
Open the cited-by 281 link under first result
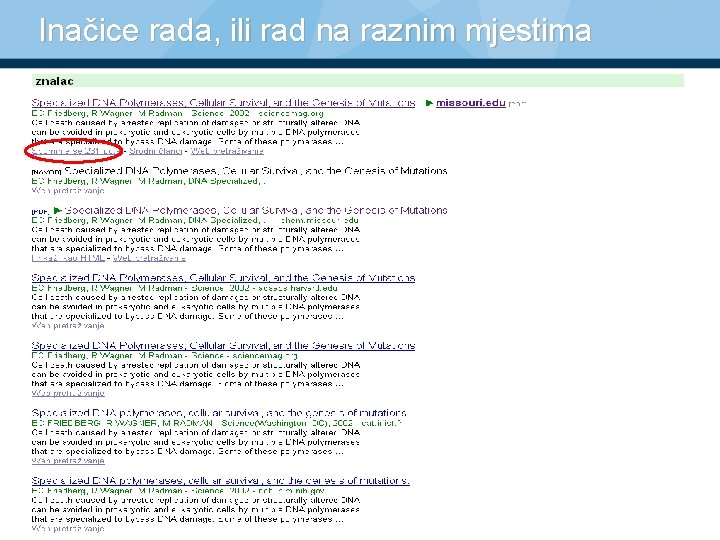(x=76, y=151)
